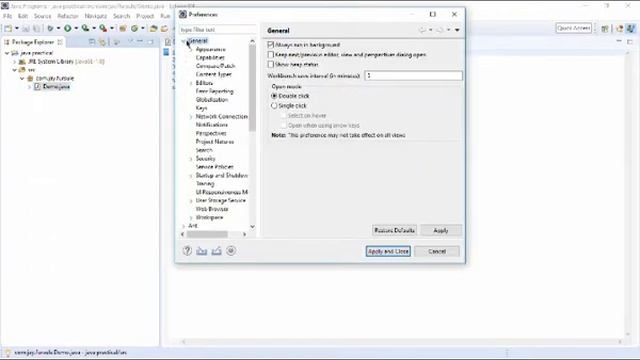Click the preference tree horizontal scrollbar

click(x=207, y=234)
